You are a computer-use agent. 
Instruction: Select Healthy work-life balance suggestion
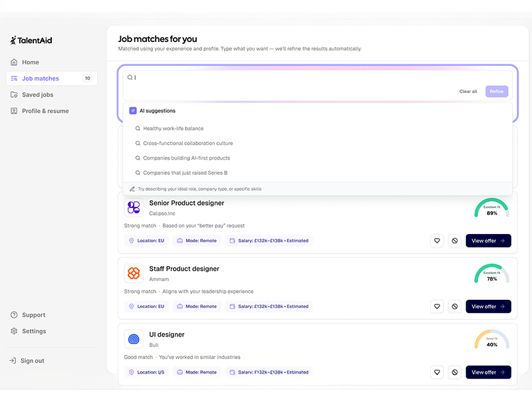[x=173, y=128]
